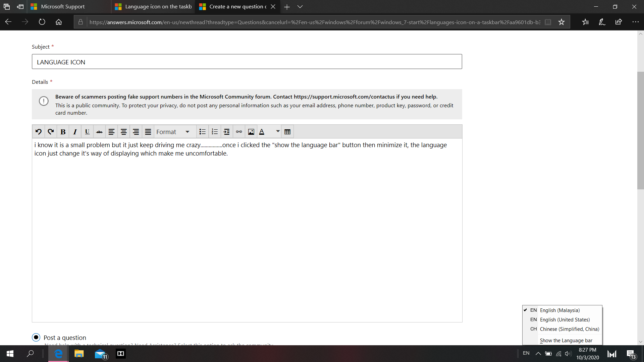The height and width of the screenshot is (362, 644).
Task: Switch to the Microsoft Support tab
Action: pyautogui.click(x=63, y=7)
